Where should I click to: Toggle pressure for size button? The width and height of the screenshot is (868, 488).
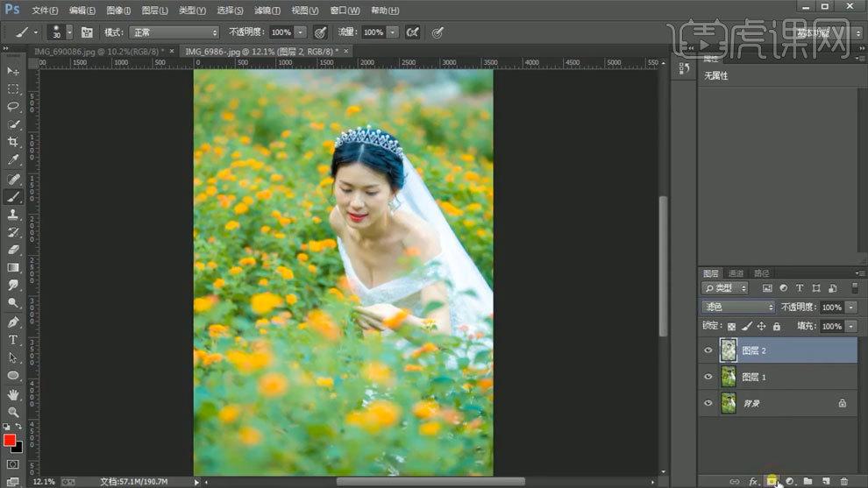point(438,32)
